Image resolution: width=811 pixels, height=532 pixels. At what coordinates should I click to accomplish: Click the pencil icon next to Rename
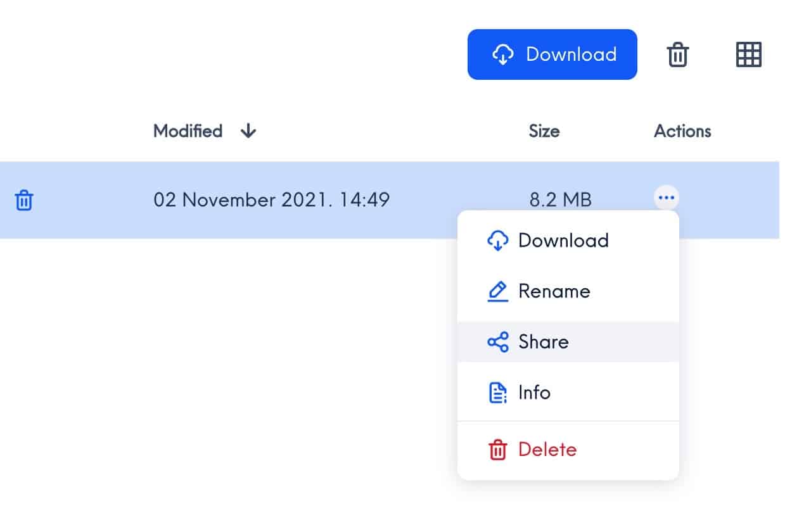coord(498,291)
